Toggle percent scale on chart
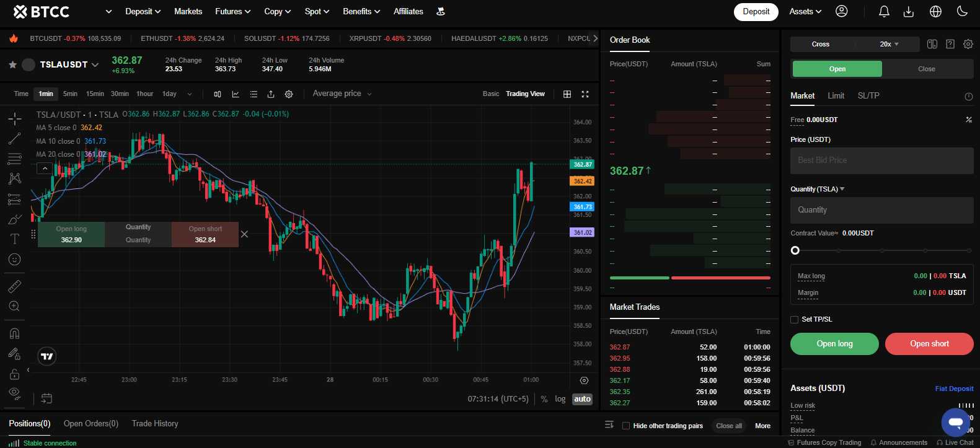This screenshot has width=980, height=448. tap(544, 399)
